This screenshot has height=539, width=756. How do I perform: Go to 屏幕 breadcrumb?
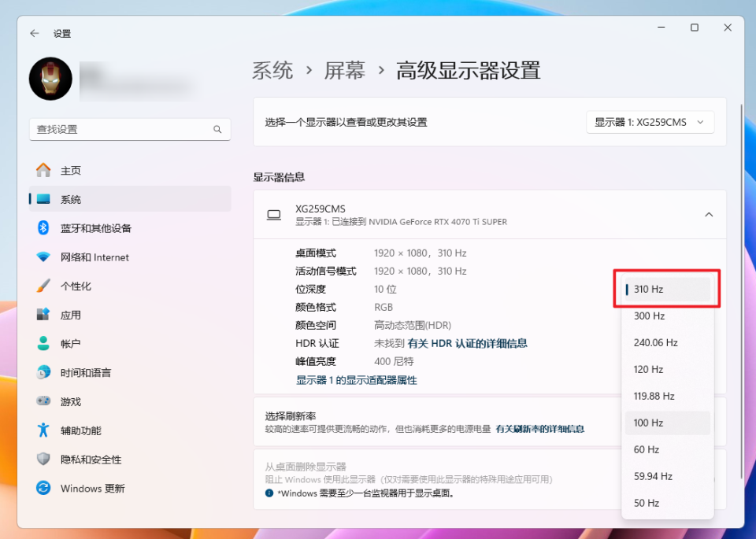(x=344, y=71)
